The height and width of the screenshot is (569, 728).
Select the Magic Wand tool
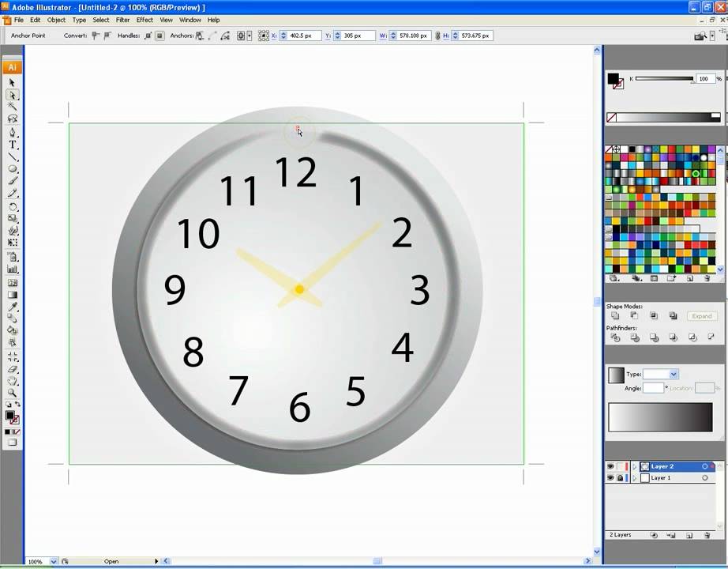(12, 107)
